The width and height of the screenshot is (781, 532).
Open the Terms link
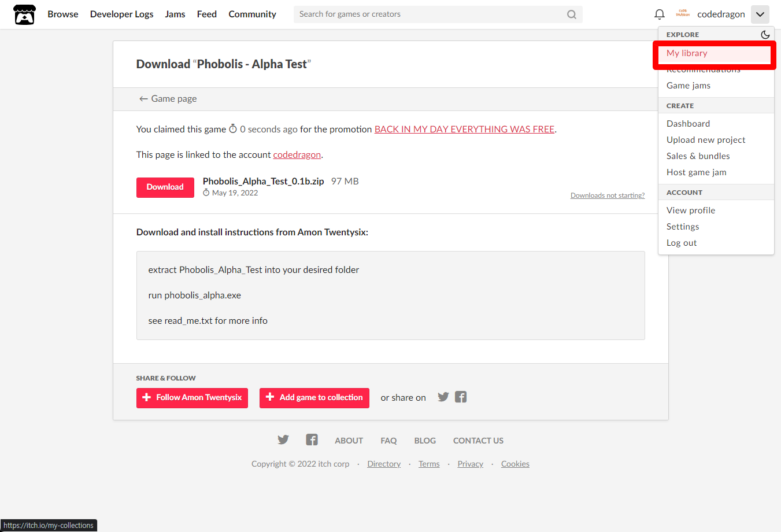tap(429, 464)
